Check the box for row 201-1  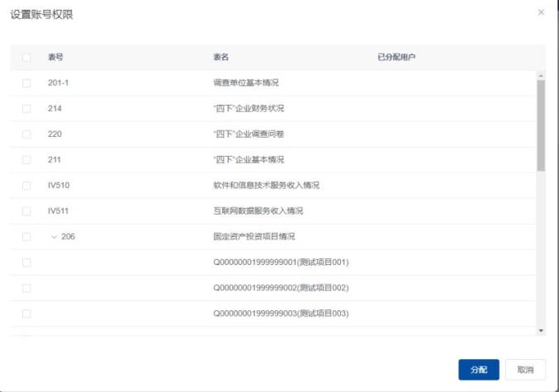pyautogui.click(x=26, y=83)
